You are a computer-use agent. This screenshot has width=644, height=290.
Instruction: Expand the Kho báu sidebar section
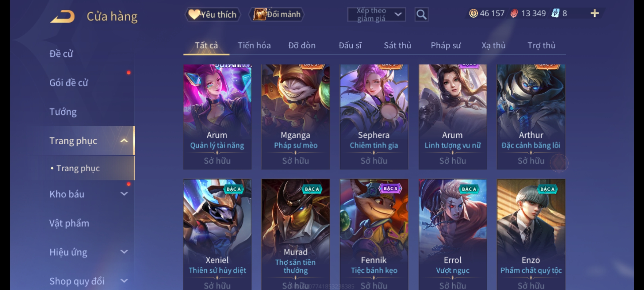[124, 194]
